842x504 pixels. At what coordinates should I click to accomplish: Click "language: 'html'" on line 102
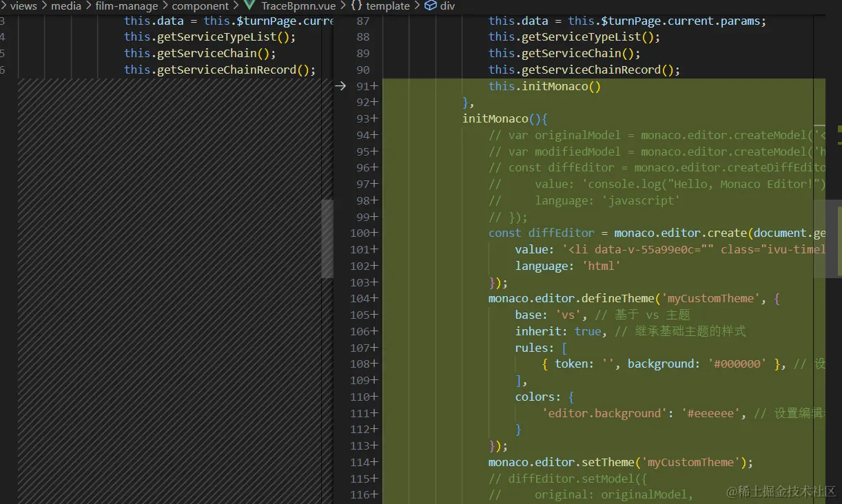[568, 266]
